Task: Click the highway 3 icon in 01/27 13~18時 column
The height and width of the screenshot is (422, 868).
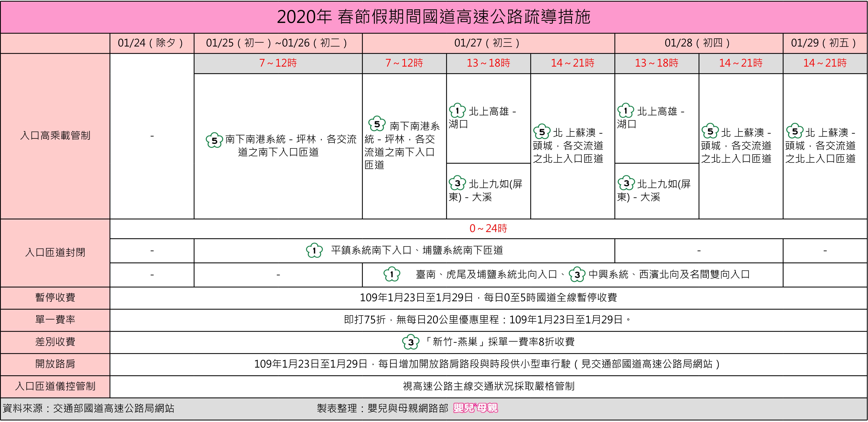Action: (x=457, y=183)
